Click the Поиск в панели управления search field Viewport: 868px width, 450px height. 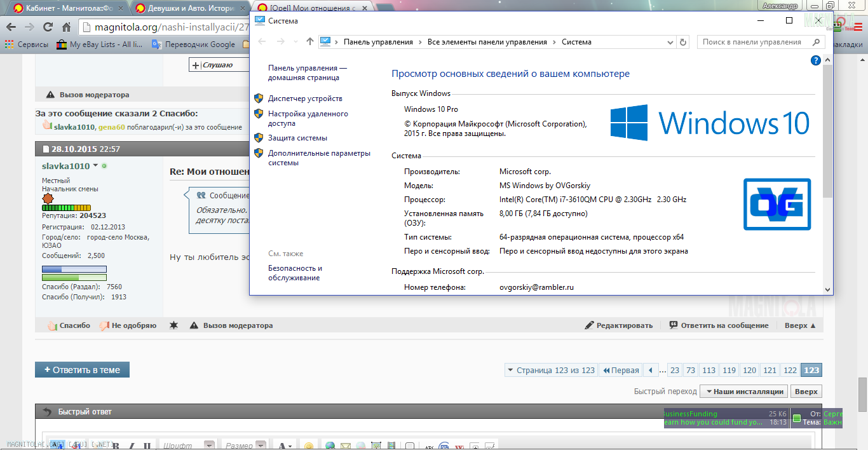752,42
